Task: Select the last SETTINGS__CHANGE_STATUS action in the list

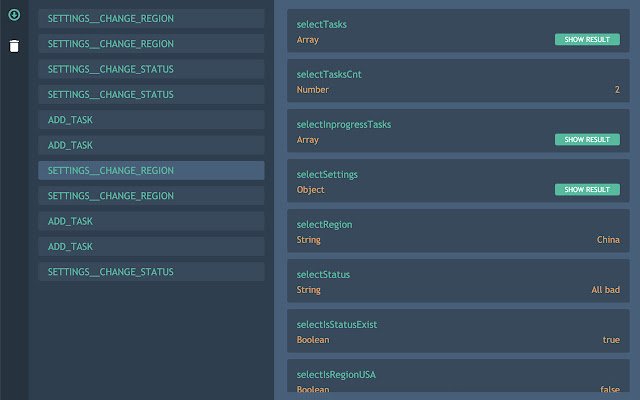Action: point(151,271)
